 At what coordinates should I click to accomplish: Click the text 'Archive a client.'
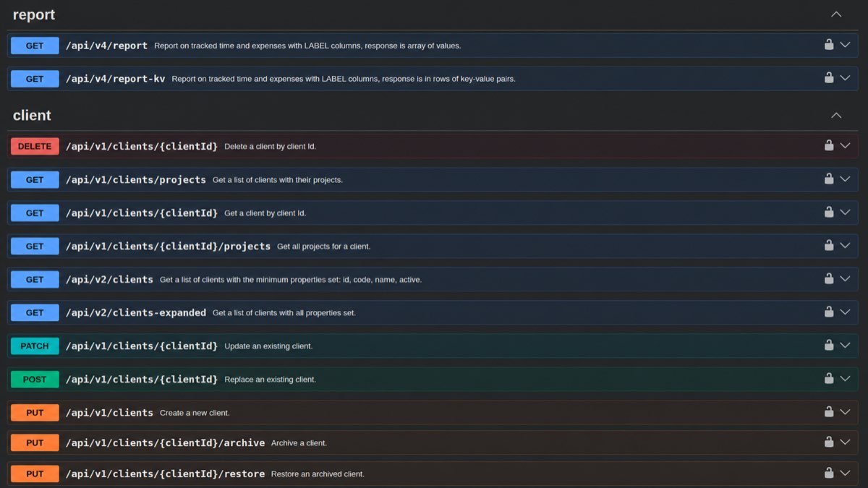(299, 443)
